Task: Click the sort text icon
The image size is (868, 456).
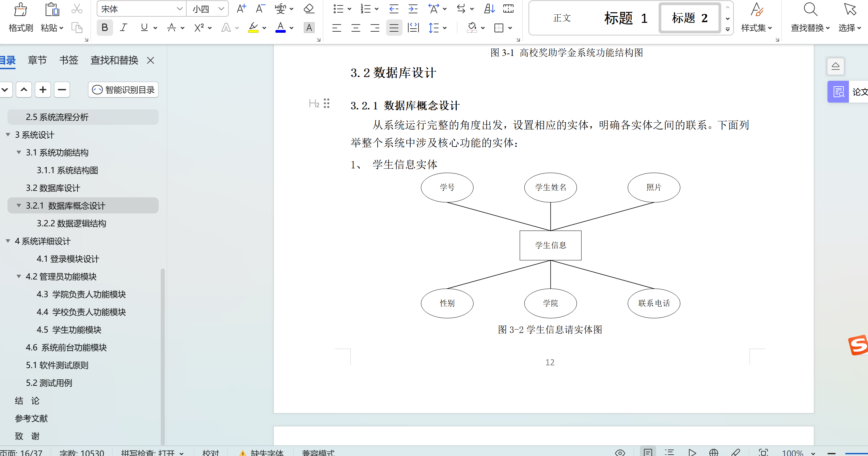Action: pyautogui.click(x=489, y=9)
